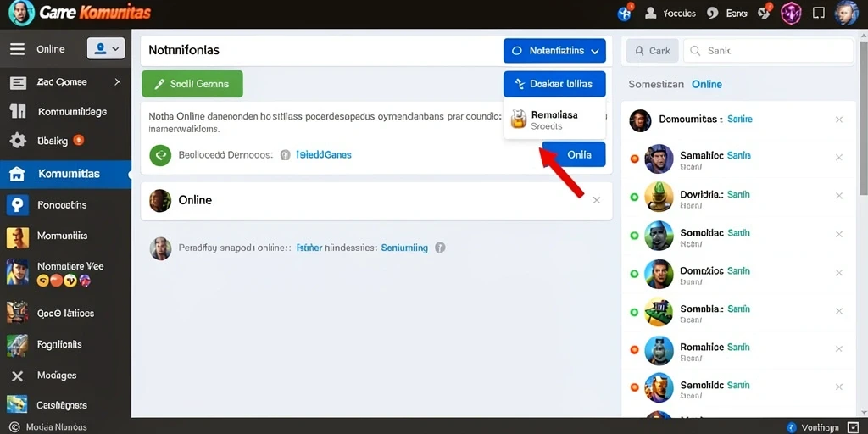Click the X icon beside Modages
The height and width of the screenshot is (434, 868).
17,376
